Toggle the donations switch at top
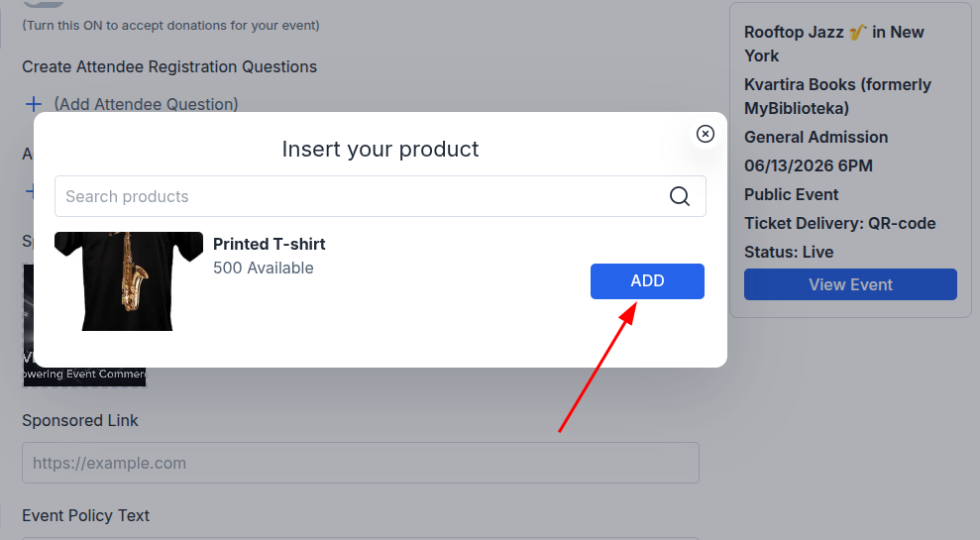980x540 pixels. (x=44, y=3)
